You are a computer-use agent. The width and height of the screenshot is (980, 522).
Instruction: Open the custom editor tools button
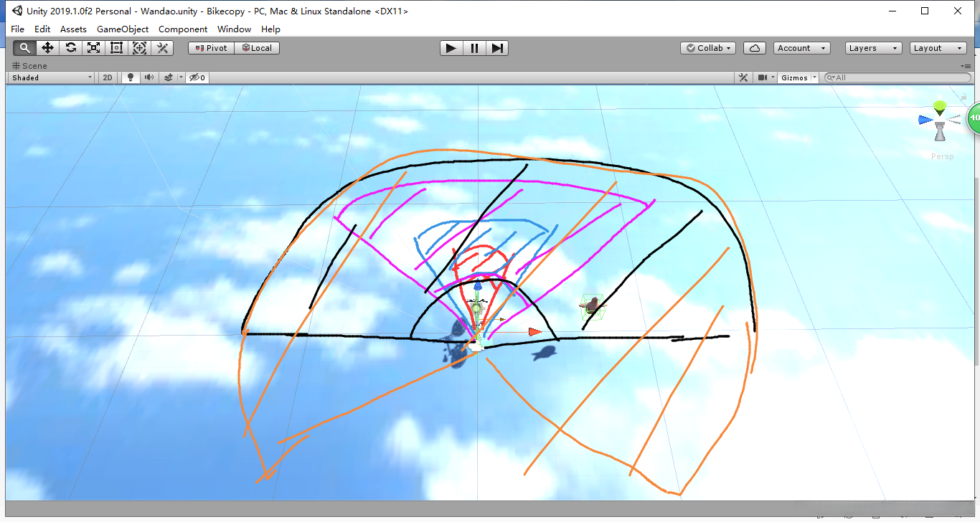pos(162,48)
